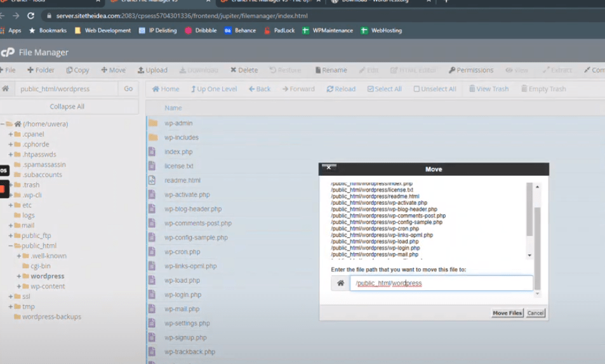The height and width of the screenshot is (364, 605).
Task: Click the browser forward arrow
Action: [16, 16]
